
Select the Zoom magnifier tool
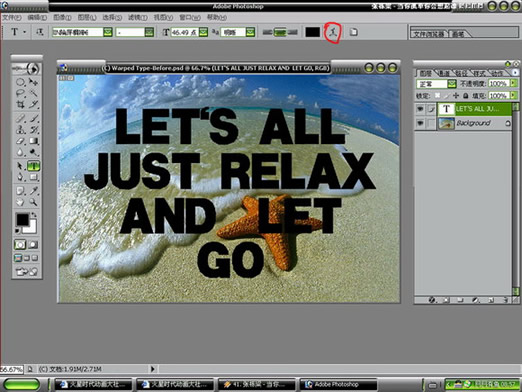(x=33, y=202)
